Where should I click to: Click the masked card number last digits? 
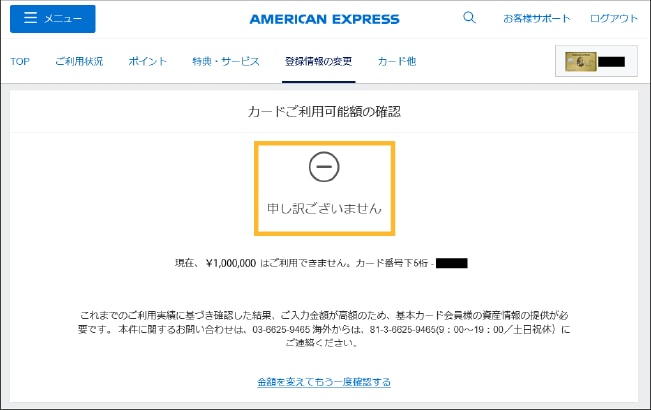click(452, 264)
